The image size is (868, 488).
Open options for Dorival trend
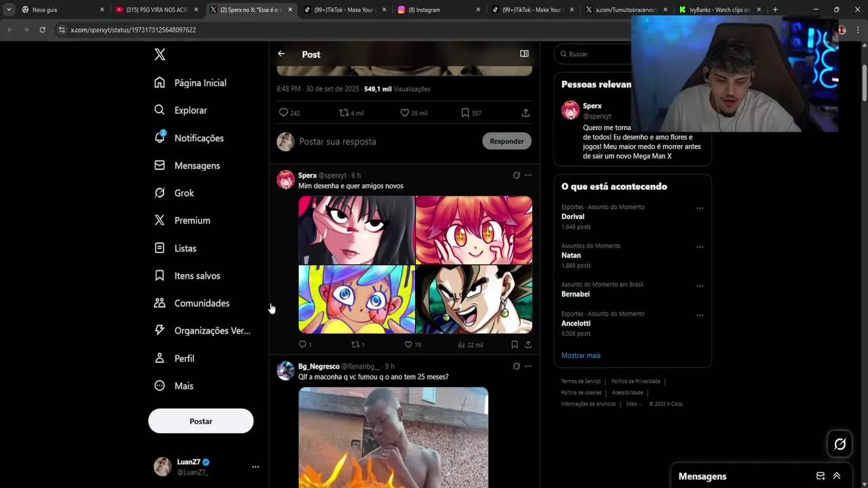click(x=700, y=208)
